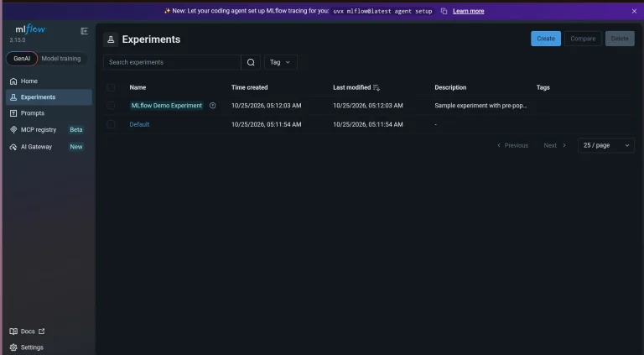Viewport: 644px width, 355px height.
Task: Click the 'uvx mlflow@latest agent setup' command
Action: pyautogui.click(x=382, y=12)
